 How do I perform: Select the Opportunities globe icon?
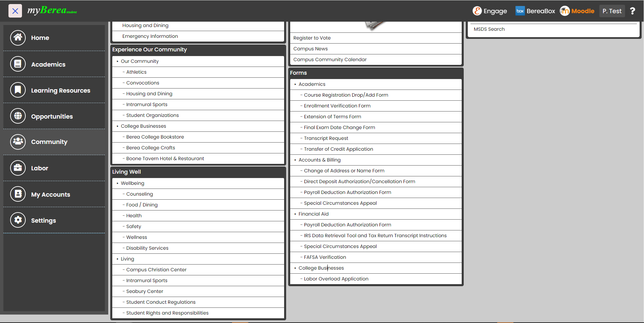18,116
